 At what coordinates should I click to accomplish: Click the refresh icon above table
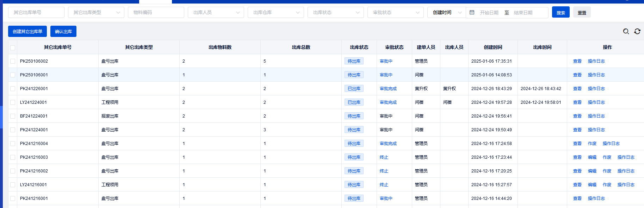637,31
